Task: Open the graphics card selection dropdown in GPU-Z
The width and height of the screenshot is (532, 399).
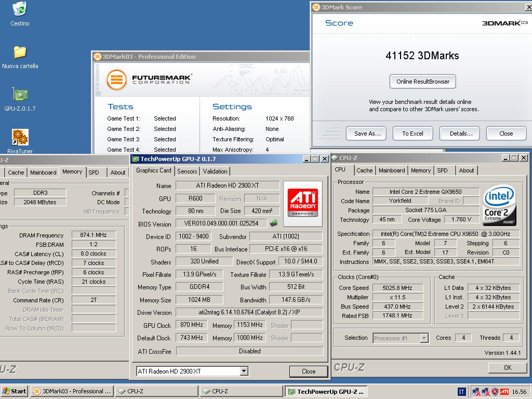Action: coord(244,371)
